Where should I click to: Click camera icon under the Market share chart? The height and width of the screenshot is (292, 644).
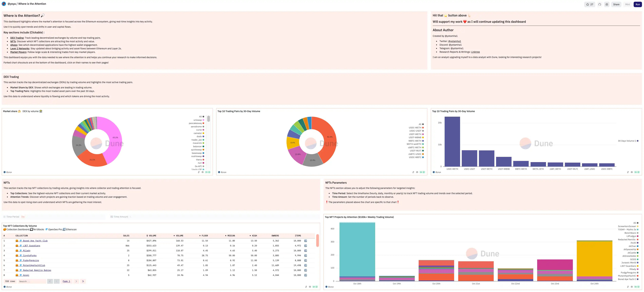click(x=202, y=172)
